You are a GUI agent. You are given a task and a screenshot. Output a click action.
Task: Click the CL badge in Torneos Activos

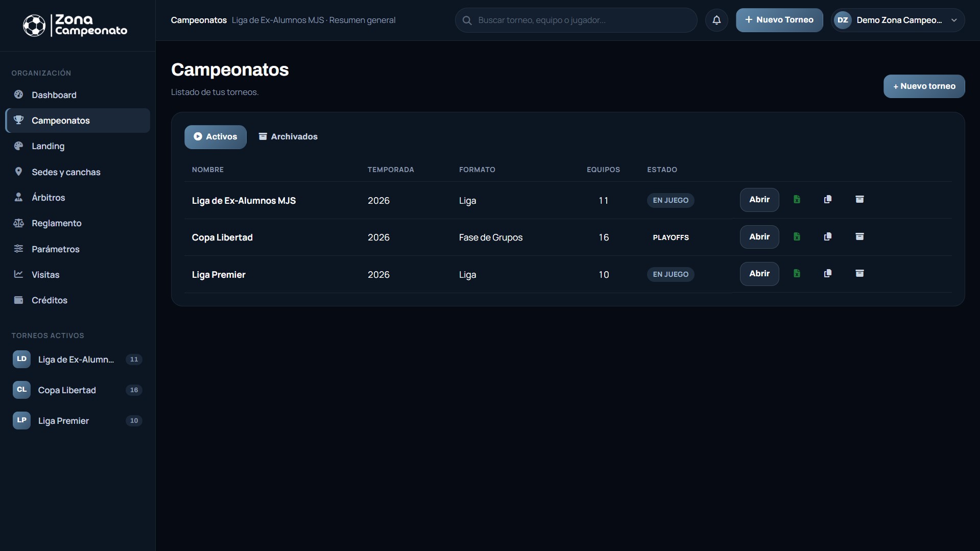tap(21, 390)
